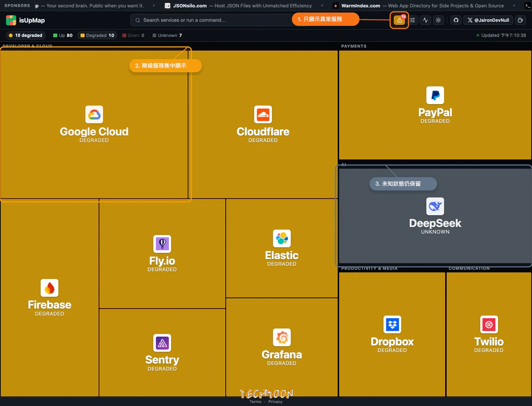The image size is (532, 406).
Task: Click the Dropbox service icon
Action: (392, 325)
